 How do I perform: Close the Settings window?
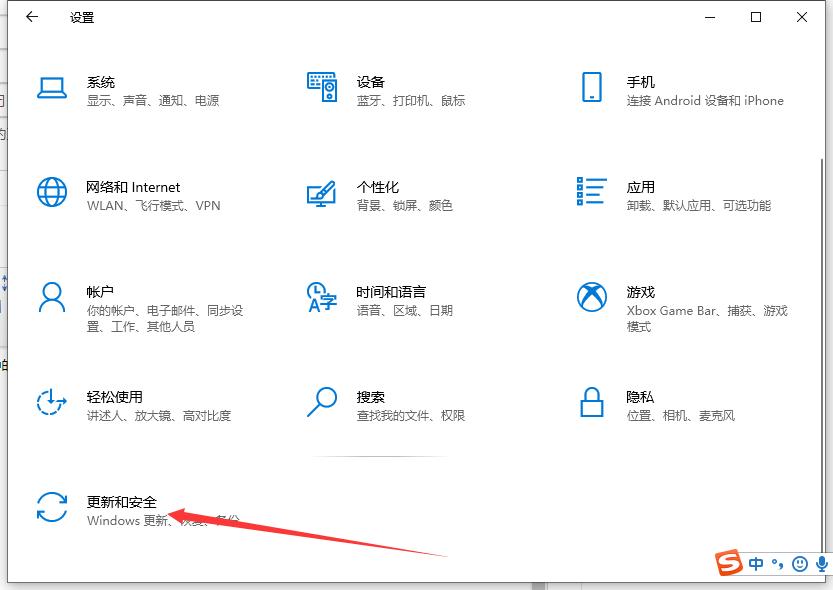coord(802,17)
